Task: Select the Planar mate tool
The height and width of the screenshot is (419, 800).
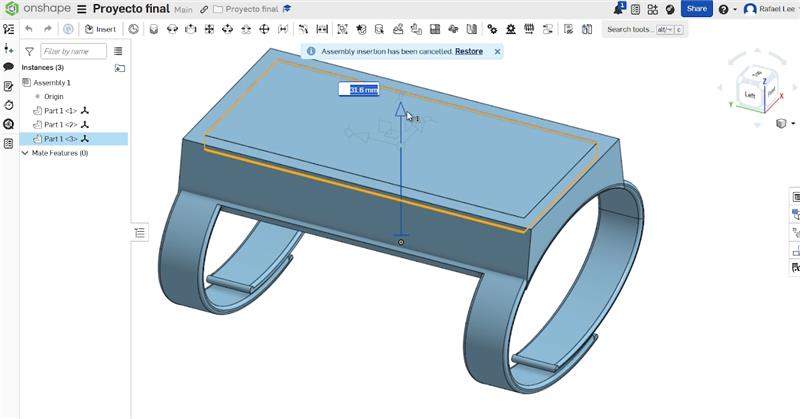Action: point(209,29)
